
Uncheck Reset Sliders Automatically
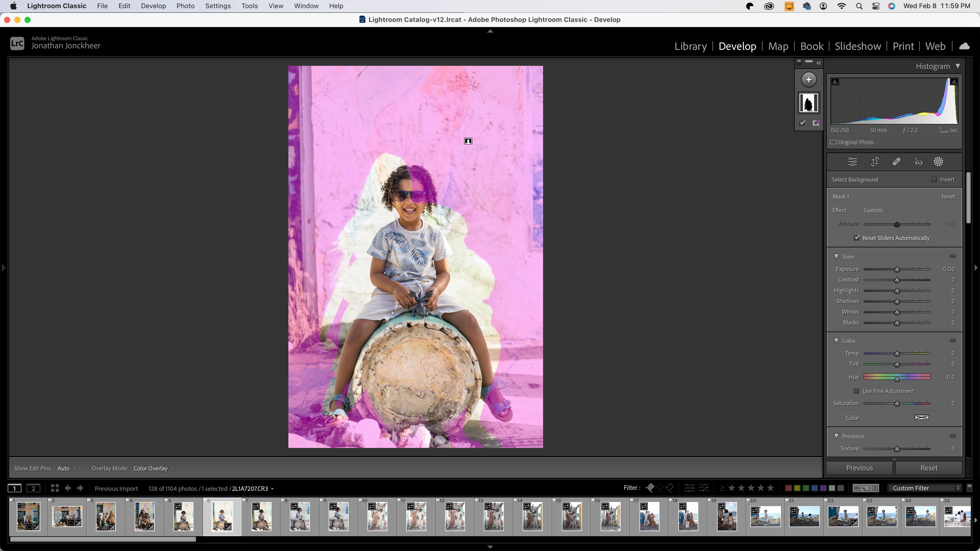pos(857,238)
